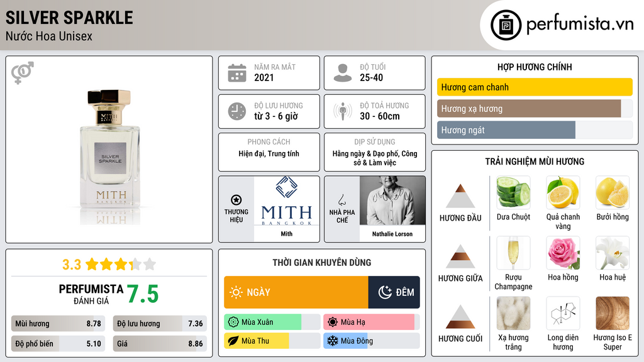The image size is (644, 362).
Task: Click the longevity value từ 3 - 6 giờ
Action: tap(276, 116)
